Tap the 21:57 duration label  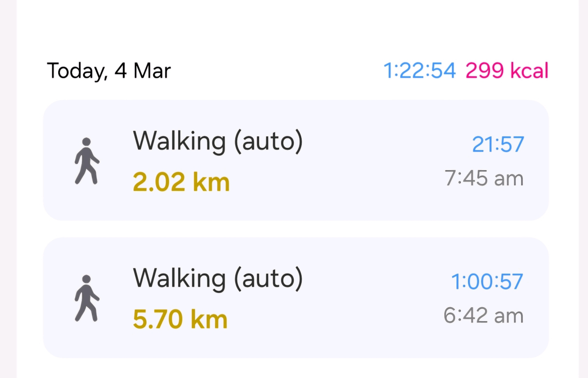(x=498, y=144)
